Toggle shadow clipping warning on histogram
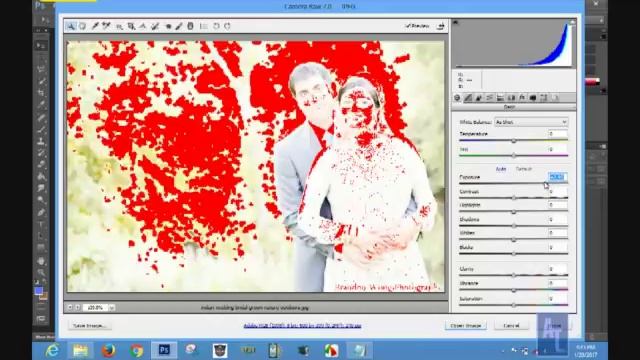 click(x=456, y=22)
